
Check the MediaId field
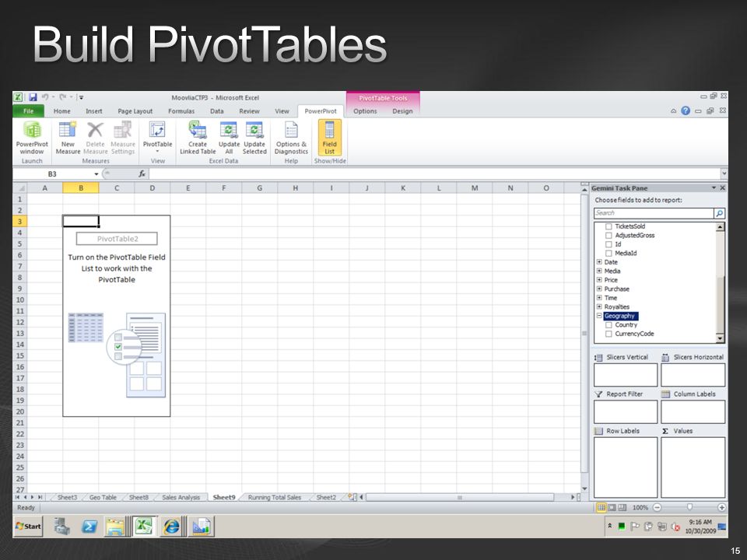608,254
